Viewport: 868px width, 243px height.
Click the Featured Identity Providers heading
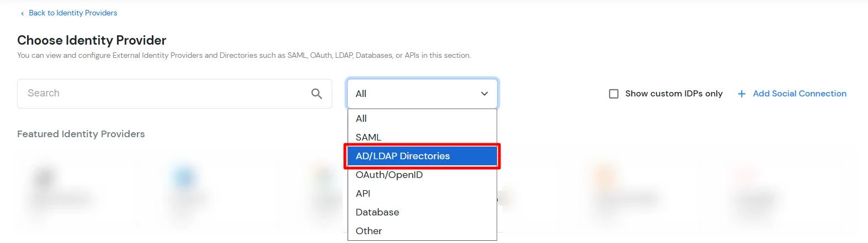pos(81,134)
